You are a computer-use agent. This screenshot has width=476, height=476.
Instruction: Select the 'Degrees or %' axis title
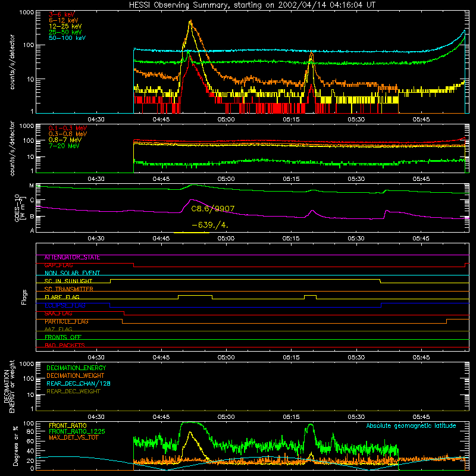(x=15, y=446)
